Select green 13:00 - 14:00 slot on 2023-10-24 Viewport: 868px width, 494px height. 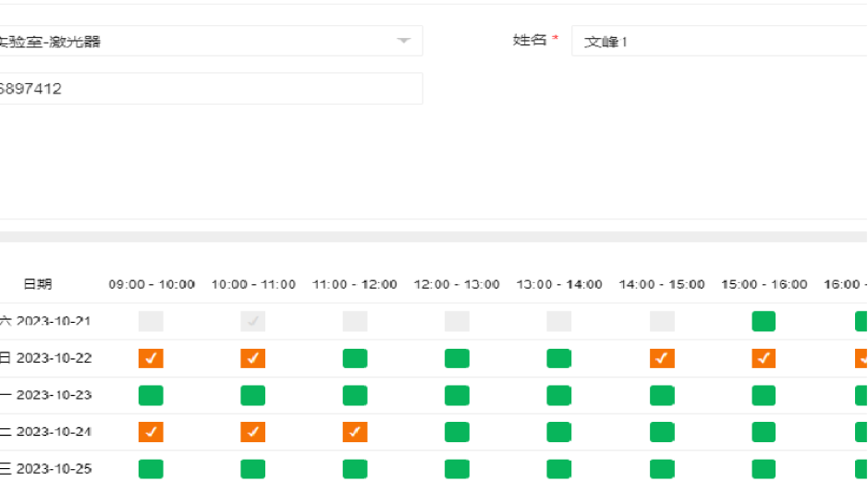click(559, 432)
